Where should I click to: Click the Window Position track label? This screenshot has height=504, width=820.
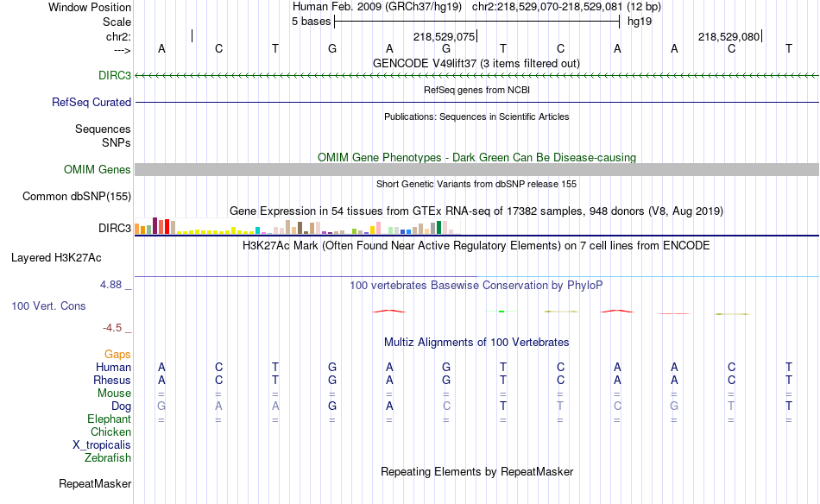coord(90,7)
